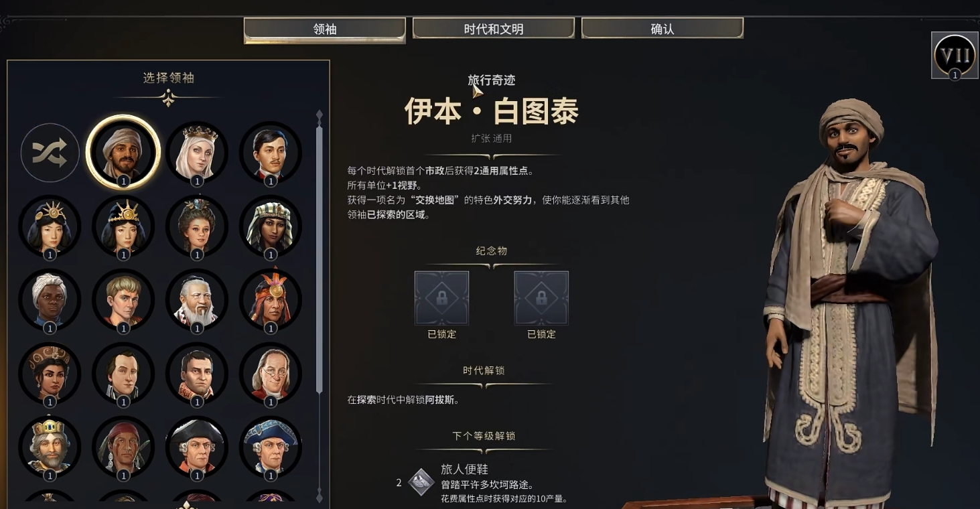Select the elderly woman with white headwrap
Screen dimensions: 980x509
coord(50,300)
